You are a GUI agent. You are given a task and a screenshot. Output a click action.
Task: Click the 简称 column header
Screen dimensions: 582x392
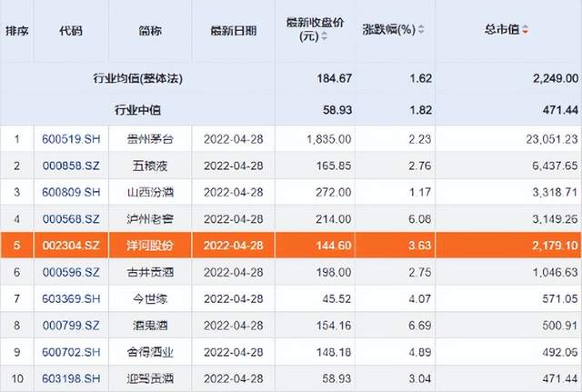150,30
